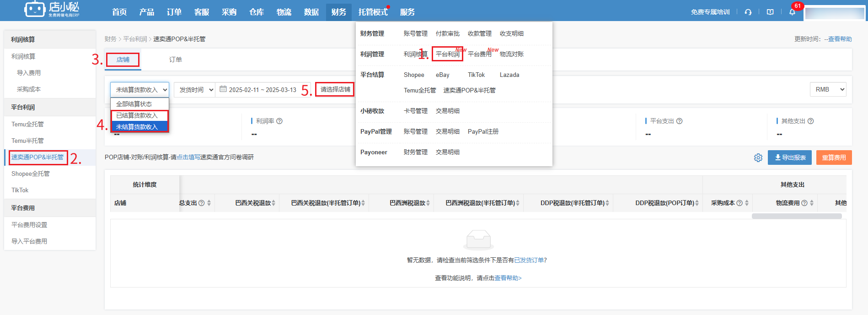Open 平台费用设置 in the left sidebar
The width and height of the screenshot is (868, 315).
pos(29,225)
